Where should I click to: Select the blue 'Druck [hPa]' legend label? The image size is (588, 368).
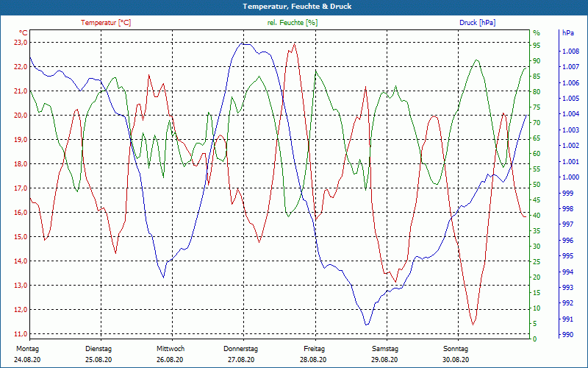477,23
